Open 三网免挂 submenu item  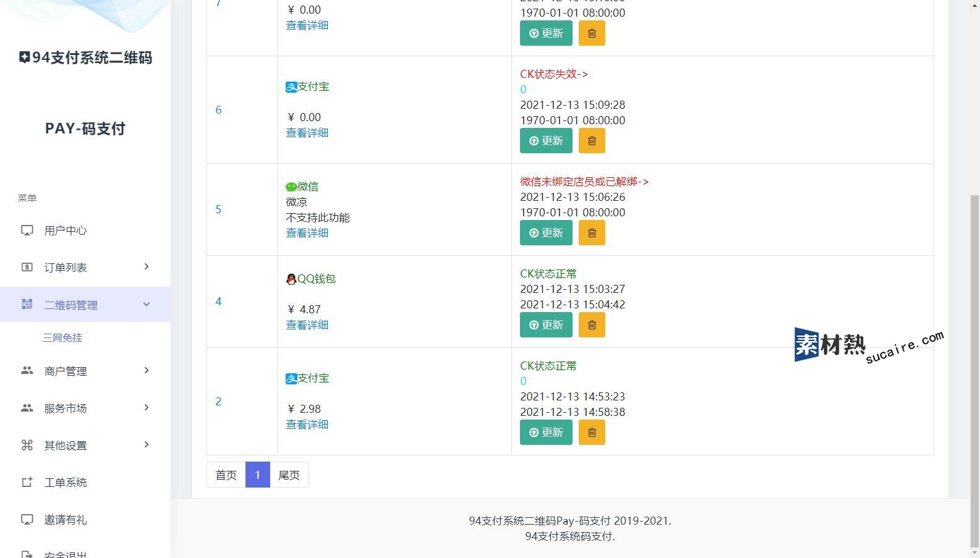tap(62, 338)
